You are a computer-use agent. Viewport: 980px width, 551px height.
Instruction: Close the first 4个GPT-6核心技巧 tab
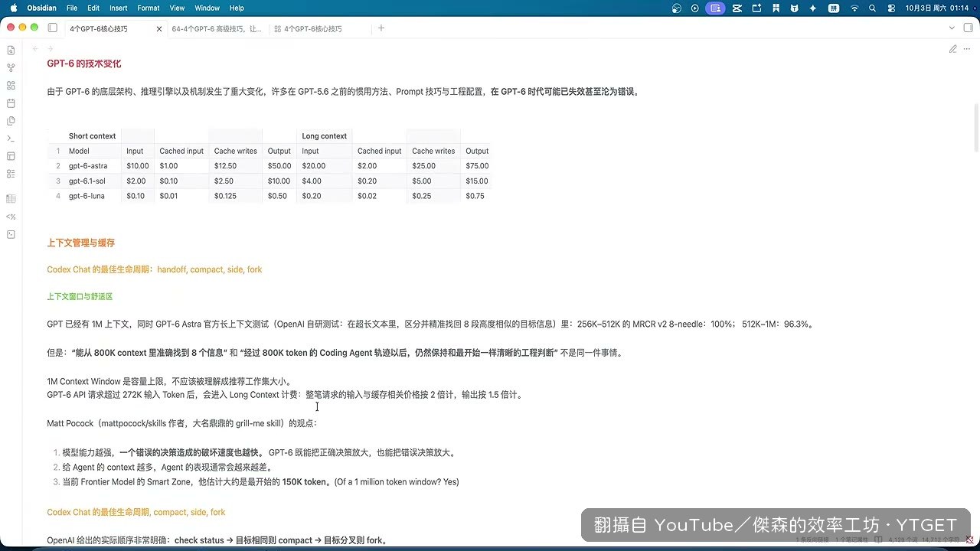(x=159, y=29)
